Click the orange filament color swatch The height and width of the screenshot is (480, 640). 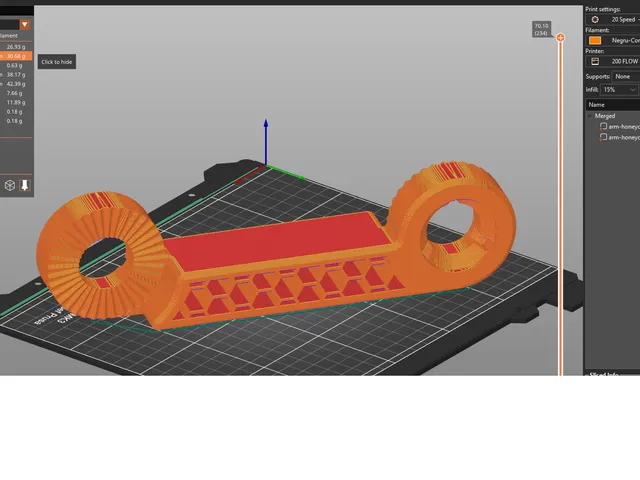coord(595,40)
